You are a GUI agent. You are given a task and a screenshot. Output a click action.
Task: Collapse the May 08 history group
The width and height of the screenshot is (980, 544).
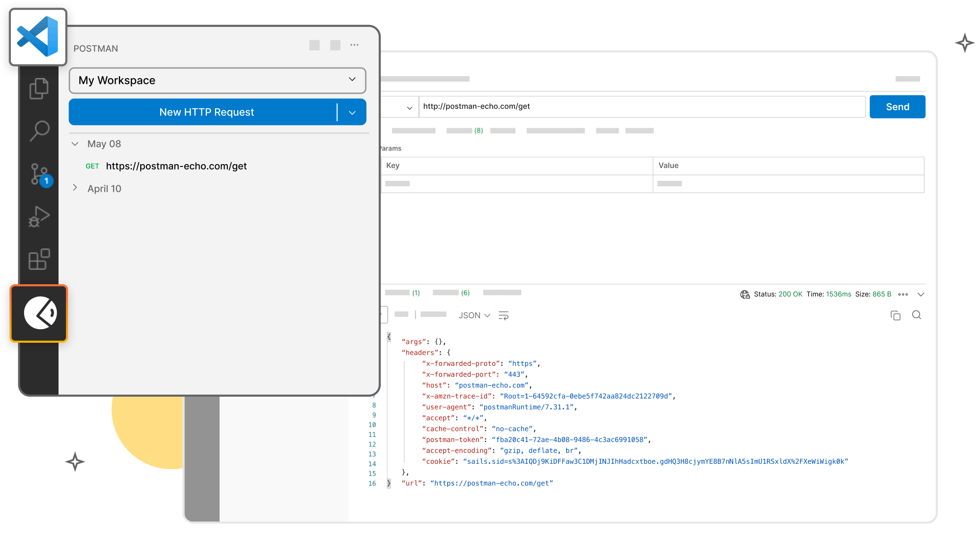[75, 144]
